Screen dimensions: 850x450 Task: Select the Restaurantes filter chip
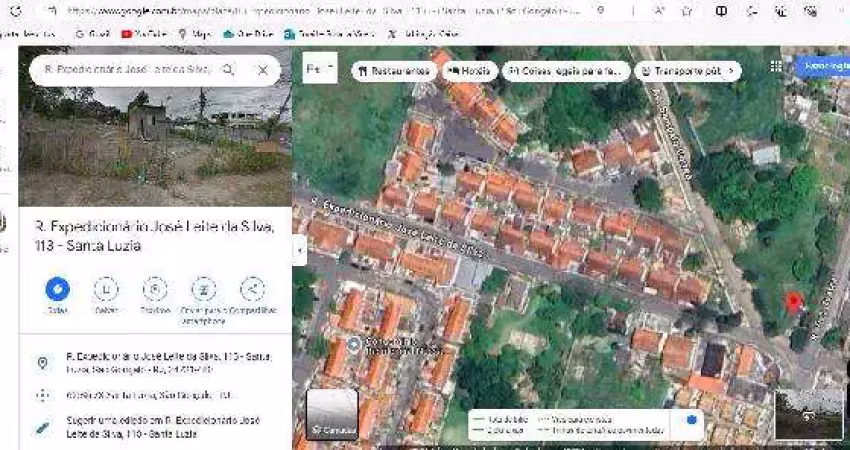(393, 71)
